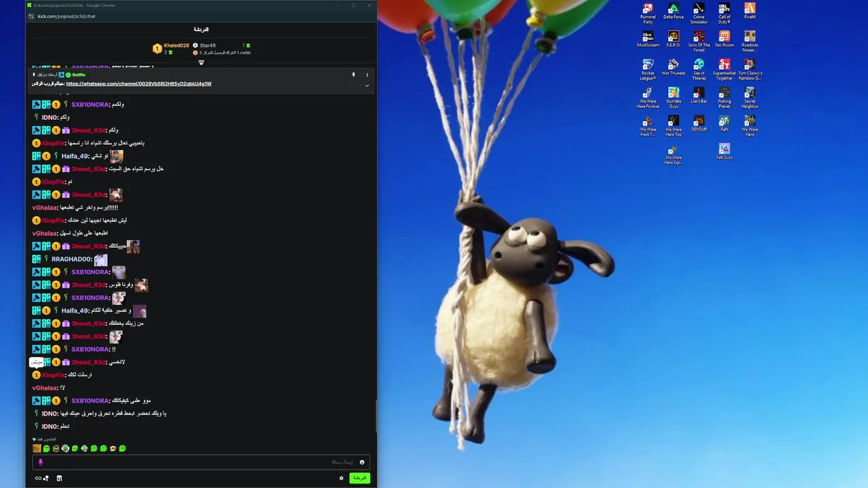Screen dimensions: 868x488
Task: Click the Khaled026 leaderboard name
Action: (x=176, y=45)
